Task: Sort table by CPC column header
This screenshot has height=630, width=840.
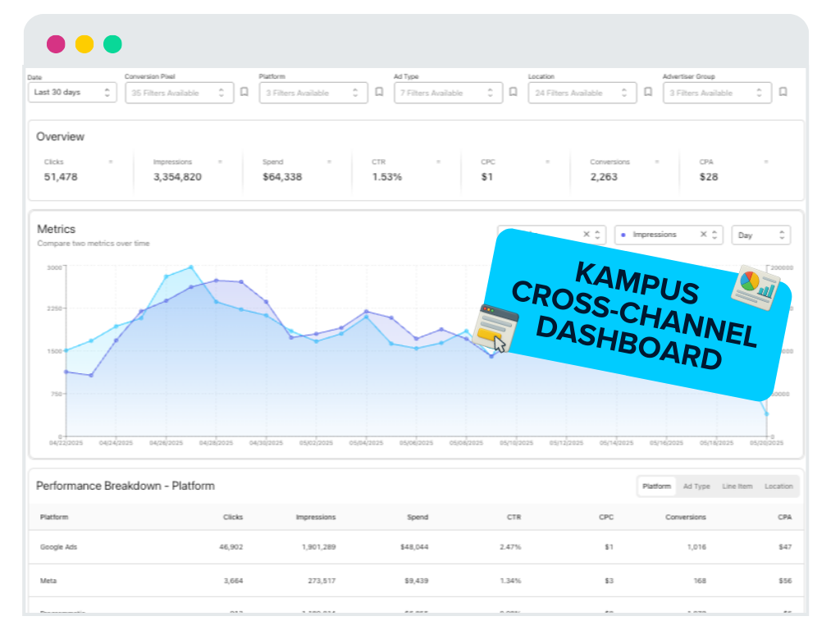Action: click(x=606, y=517)
